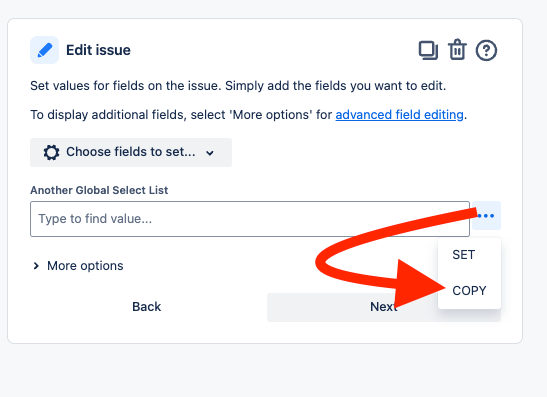Open the Choose fields to set dropdown
The image size is (547, 397).
(131, 152)
